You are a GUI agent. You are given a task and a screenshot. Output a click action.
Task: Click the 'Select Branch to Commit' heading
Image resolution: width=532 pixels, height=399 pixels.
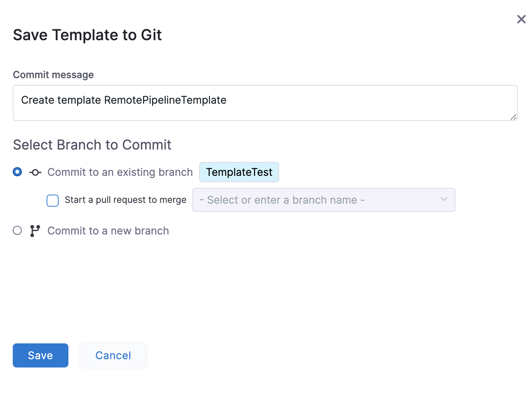click(x=92, y=145)
